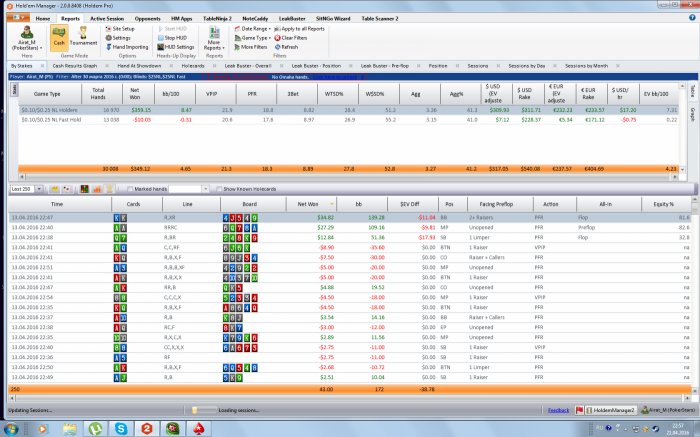The image size is (700, 437).
Task: Enable the Marked hands checkbox
Action: tap(130, 189)
